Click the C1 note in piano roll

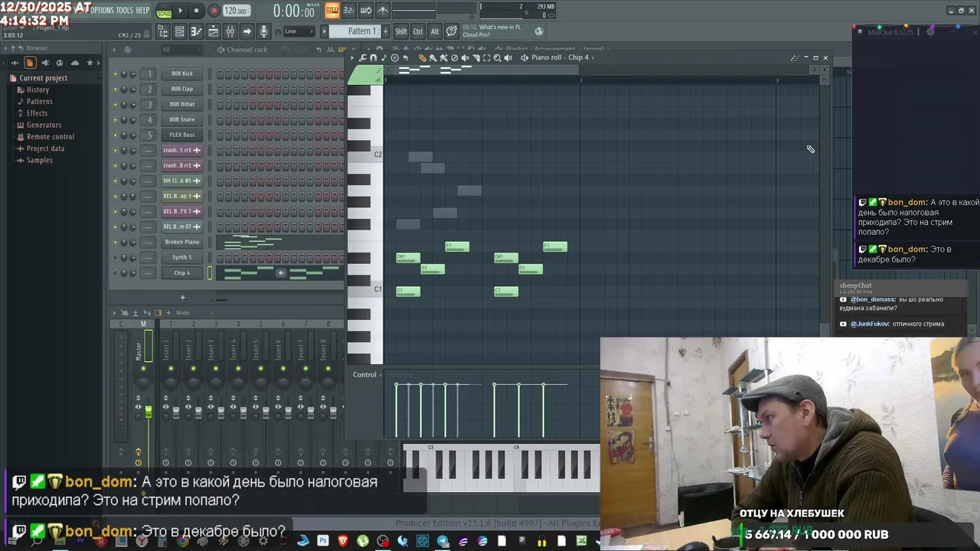click(x=408, y=292)
